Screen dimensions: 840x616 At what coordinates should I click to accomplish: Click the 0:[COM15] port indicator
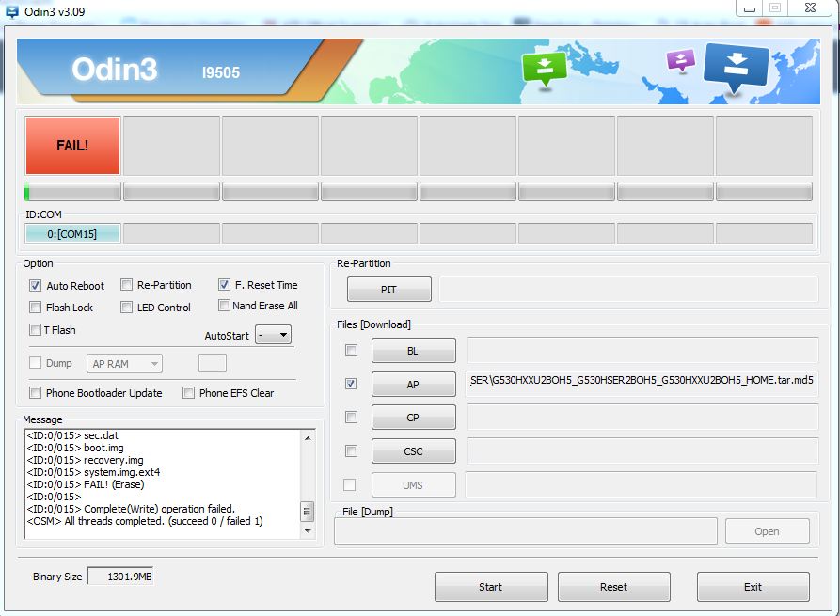[x=72, y=234]
